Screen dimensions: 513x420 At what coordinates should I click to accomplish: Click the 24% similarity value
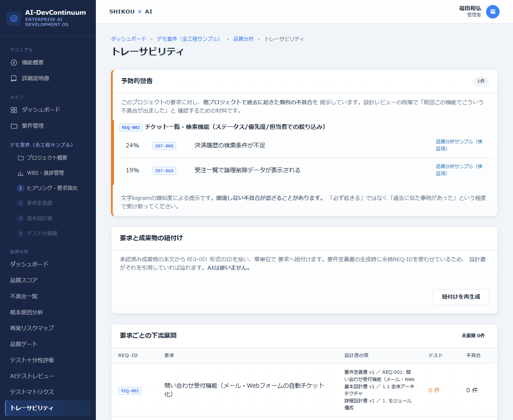pyautogui.click(x=132, y=145)
